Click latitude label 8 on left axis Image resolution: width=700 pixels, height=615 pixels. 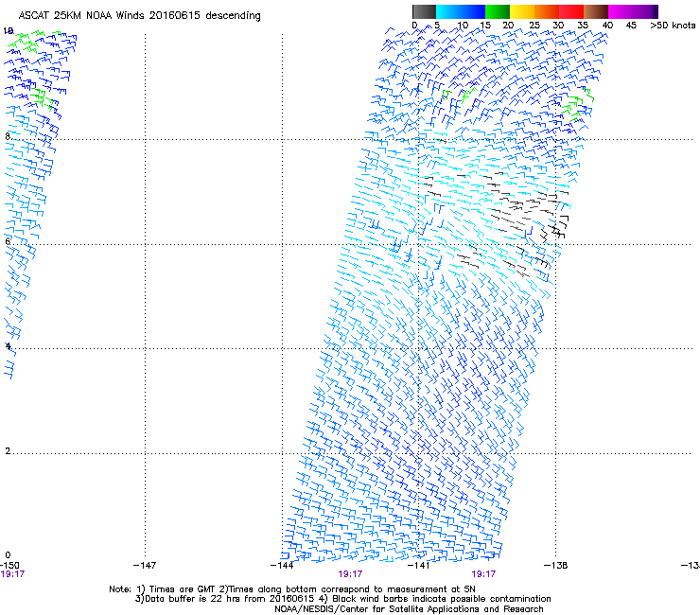coord(8,136)
